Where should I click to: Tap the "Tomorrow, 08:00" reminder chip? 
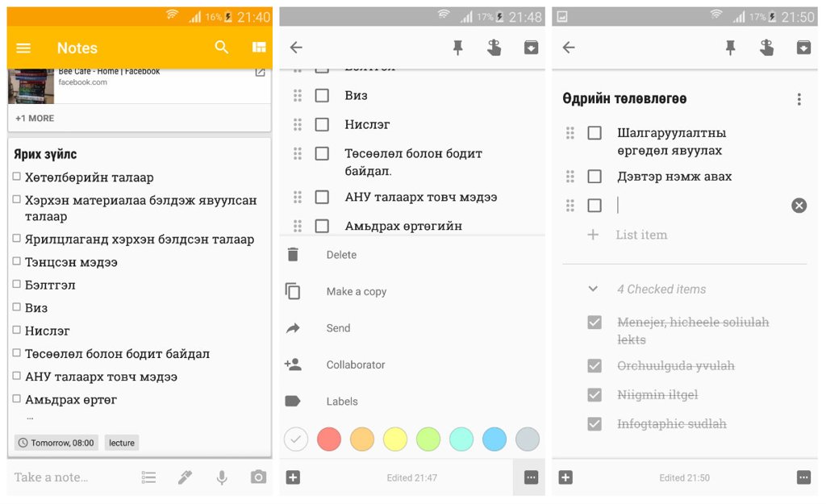click(56, 443)
